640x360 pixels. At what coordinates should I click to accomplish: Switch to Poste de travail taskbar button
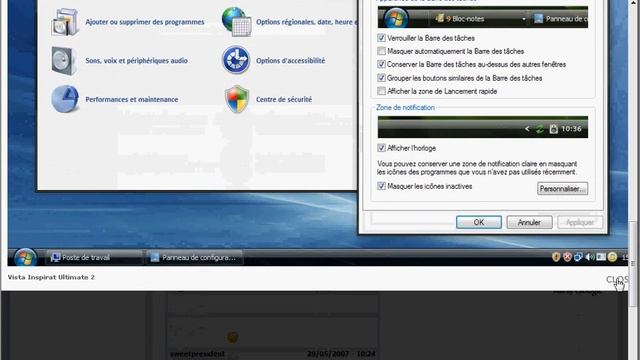coord(94,258)
